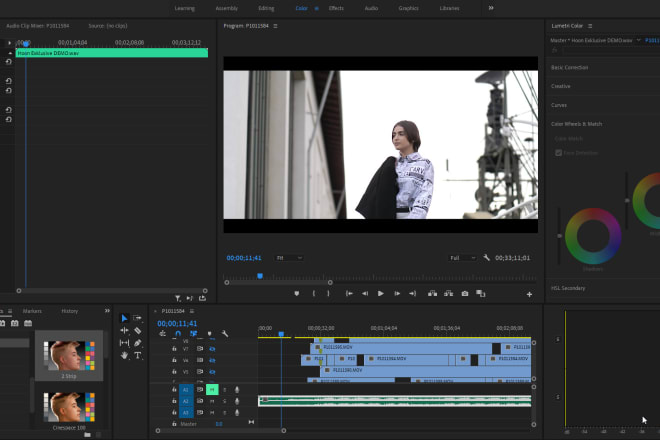Expand the Basic Correction section
The height and width of the screenshot is (440, 660).
click(x=570, y=67)
